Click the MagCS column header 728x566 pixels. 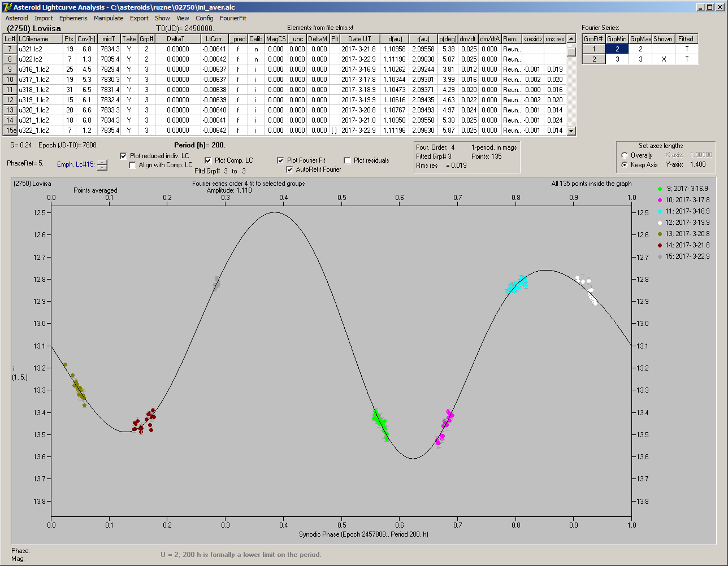(x=276, y=39)
